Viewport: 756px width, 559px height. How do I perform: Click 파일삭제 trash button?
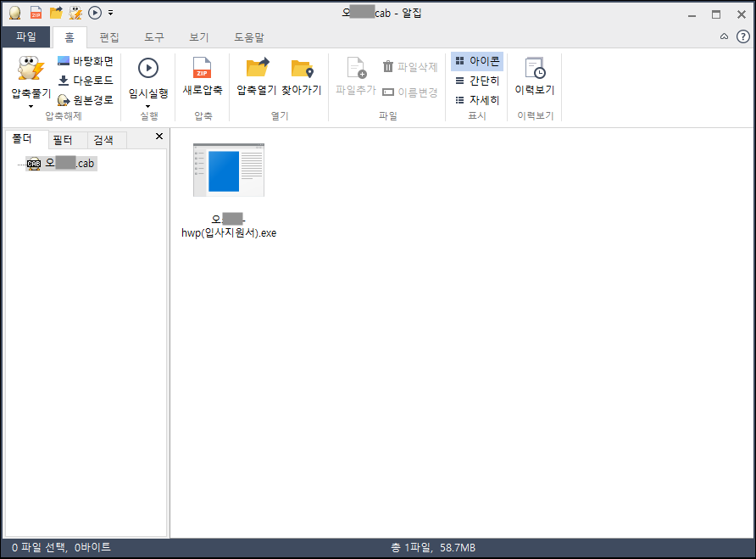[x=410, y=67]
